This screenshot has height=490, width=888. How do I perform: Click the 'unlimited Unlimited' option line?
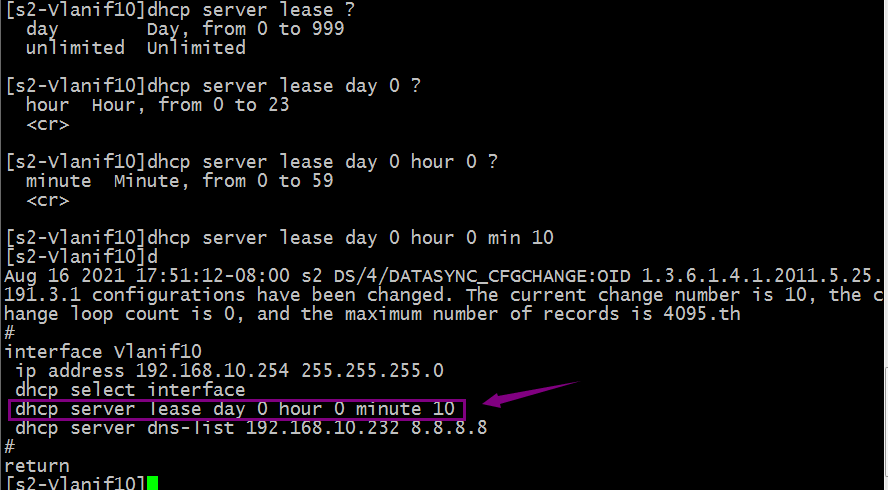click(x=135, y=48)
